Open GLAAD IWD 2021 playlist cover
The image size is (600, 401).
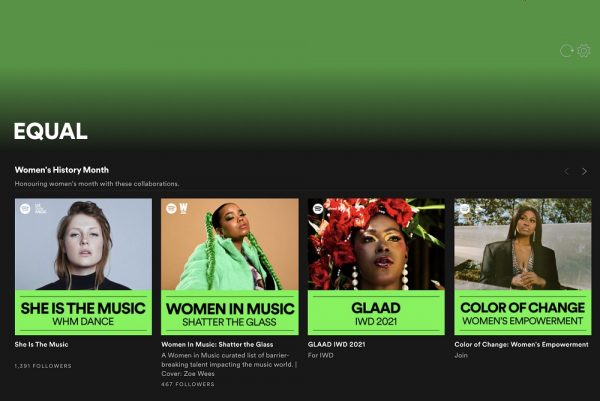click(x=376, y=266)
